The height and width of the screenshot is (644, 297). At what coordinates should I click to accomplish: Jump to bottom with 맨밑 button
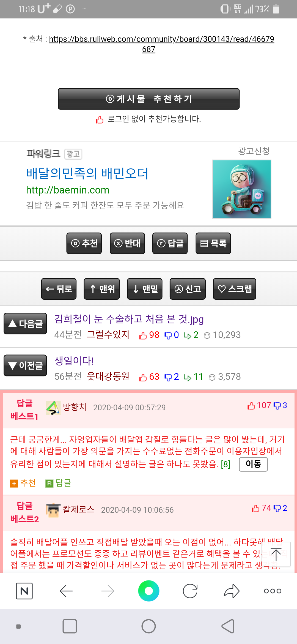[x=145, y=289]
